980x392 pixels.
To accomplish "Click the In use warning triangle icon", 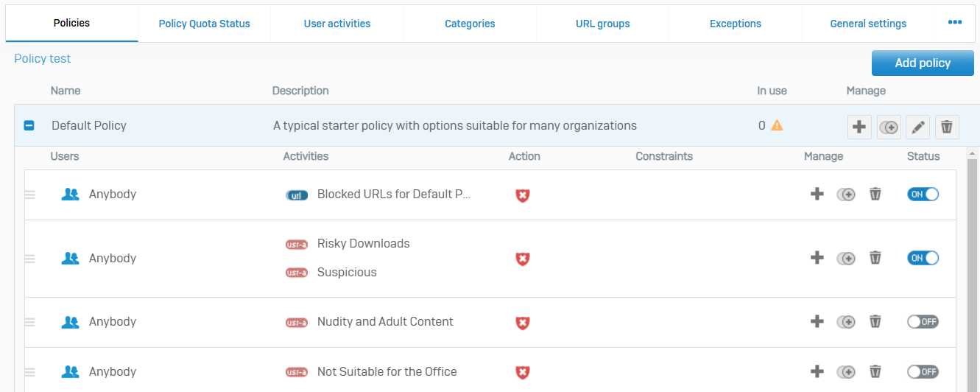I will (777, 125).
